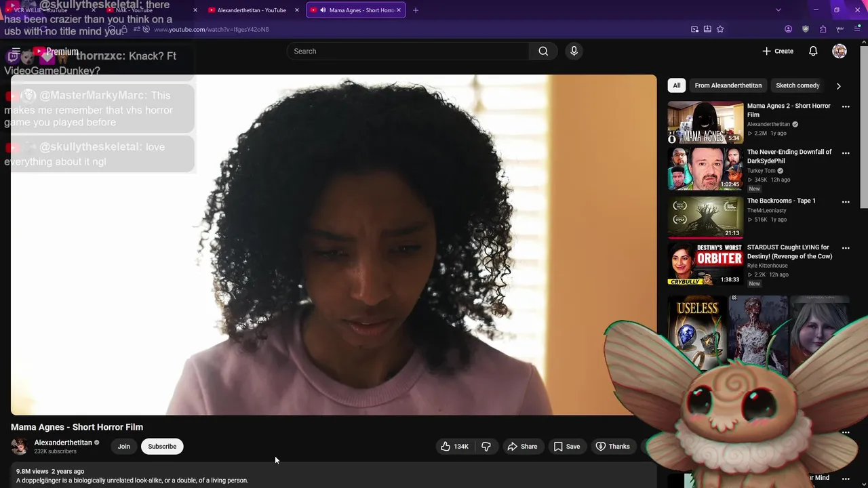This screenshot has width=868, height=488.
Task: Click the YouTube search magnifier icon
Action: (x=543, y=51)
